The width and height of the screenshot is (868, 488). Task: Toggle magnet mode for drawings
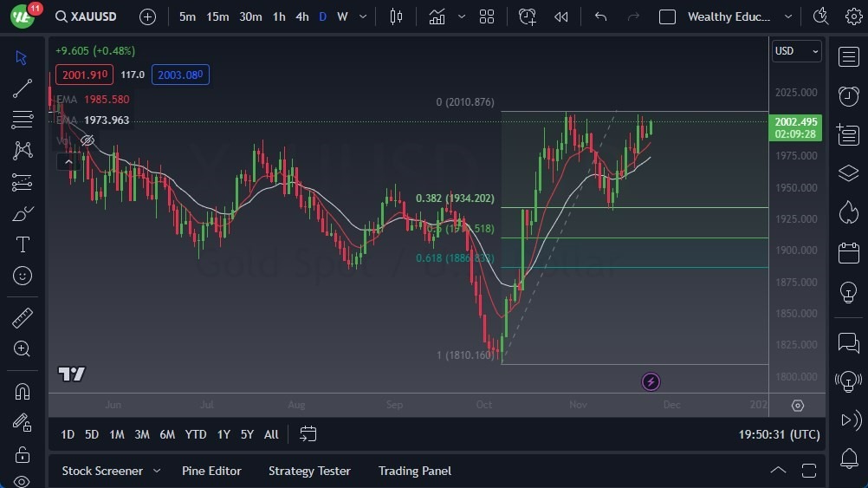tap(23, 391)
